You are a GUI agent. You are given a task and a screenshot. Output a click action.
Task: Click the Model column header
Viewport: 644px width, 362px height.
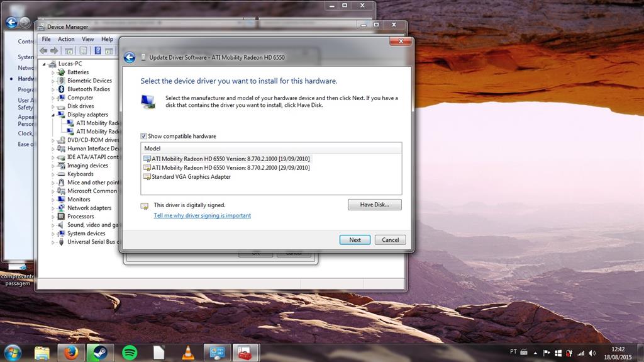tap(271, 149)
